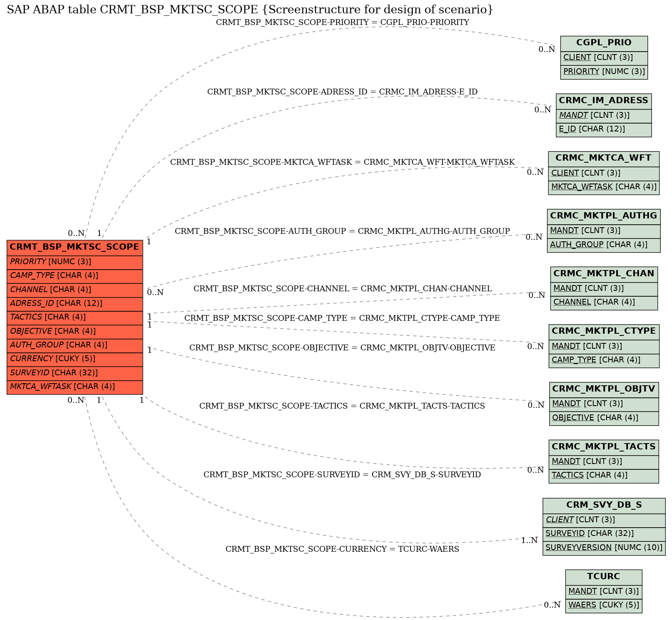Screen dimensions: 672x620
Task: Click MANDT [CLNT (3)] in CRMC_MKTPL_TACTS
Action: (604, 462)
